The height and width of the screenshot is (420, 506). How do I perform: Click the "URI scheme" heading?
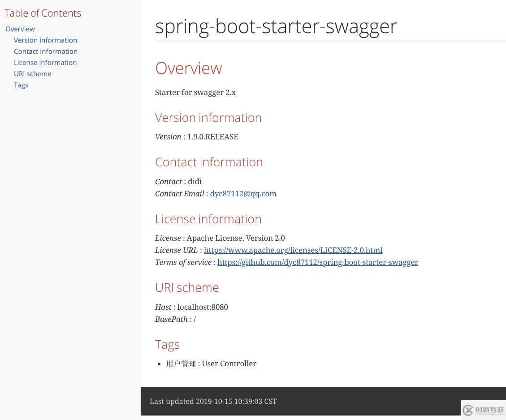pos(187,287)
